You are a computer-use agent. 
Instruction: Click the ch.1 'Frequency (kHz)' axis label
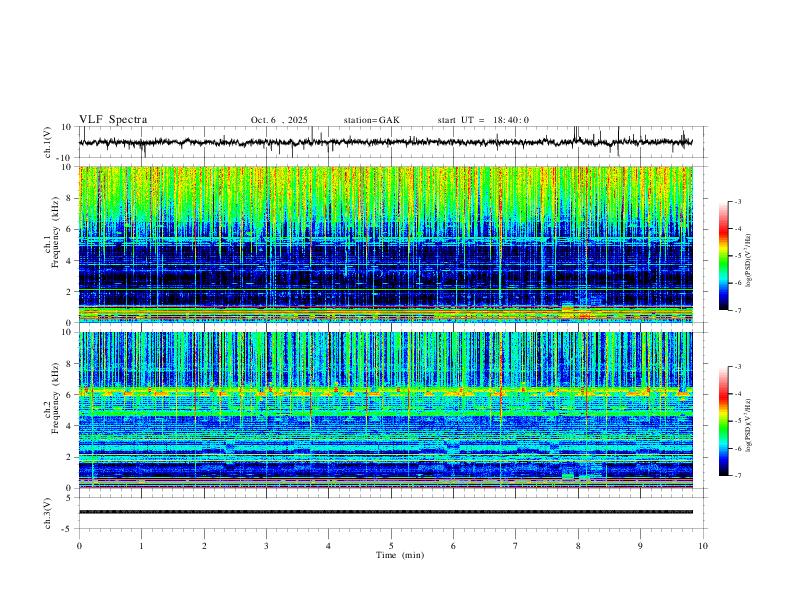click(x=55, y=232)
